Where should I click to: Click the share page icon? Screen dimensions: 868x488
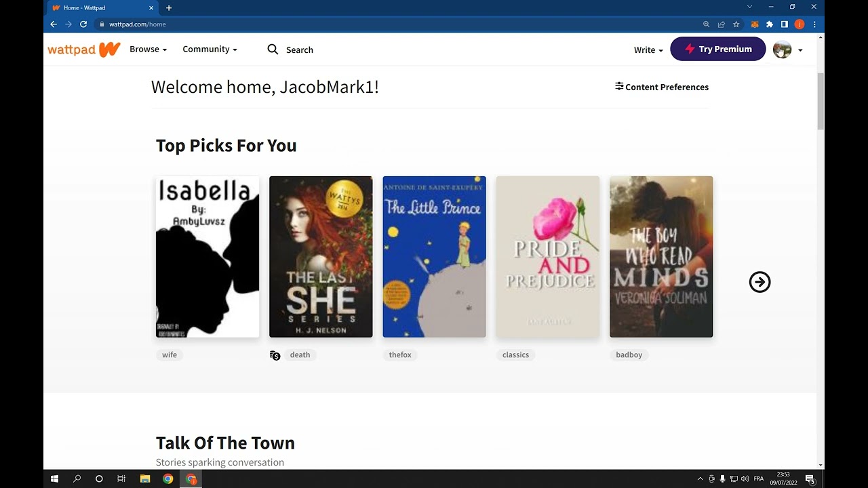click(x=722, y=24)
